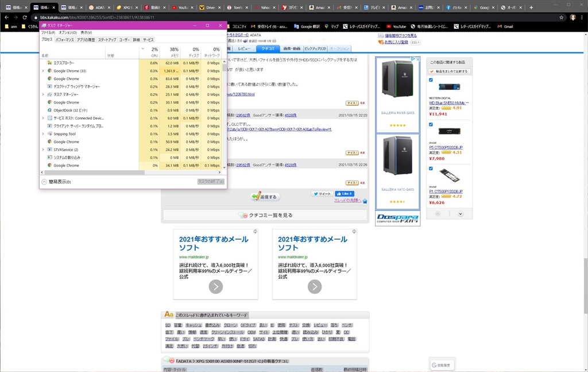Expand サービス ホスト: Connected Devic... group

42,118
